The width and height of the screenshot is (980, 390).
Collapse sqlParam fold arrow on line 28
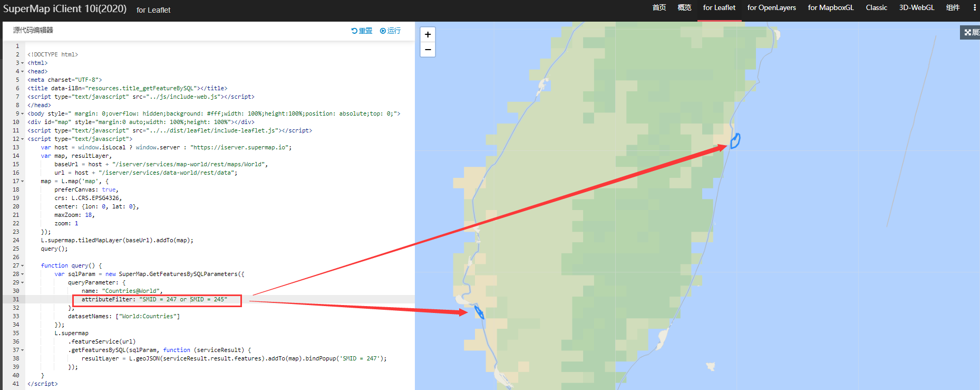(22, 274)
